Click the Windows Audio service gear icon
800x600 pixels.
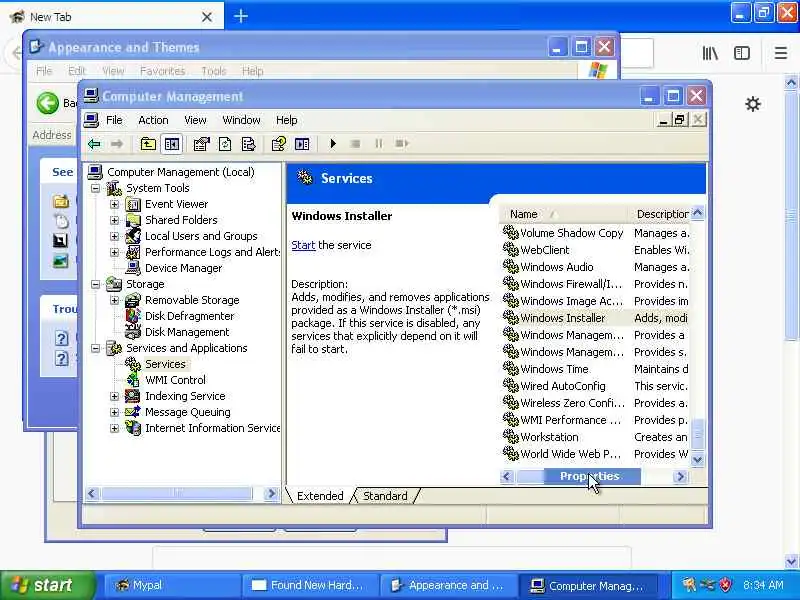pyautogui.click(x=511, y=267)
